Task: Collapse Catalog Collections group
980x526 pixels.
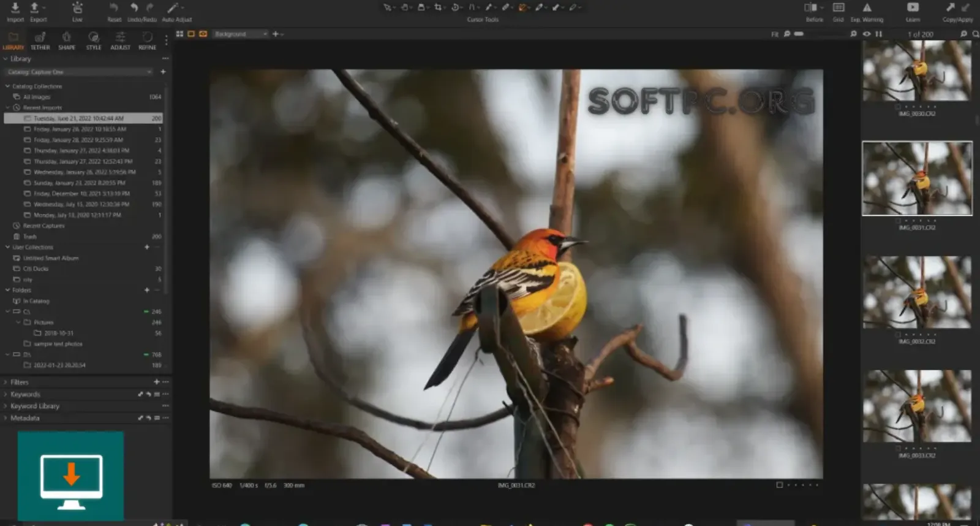Action: pos(7,86)
